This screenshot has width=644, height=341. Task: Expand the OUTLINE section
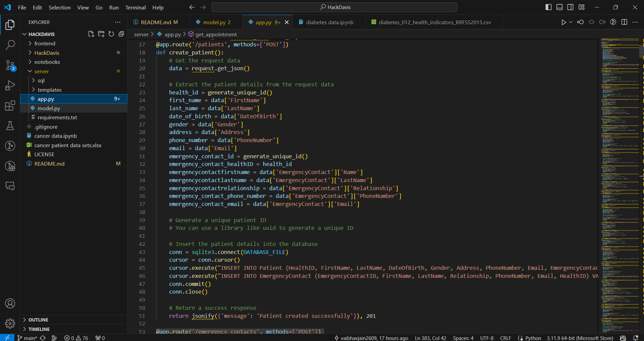click(x=38, y=320)
